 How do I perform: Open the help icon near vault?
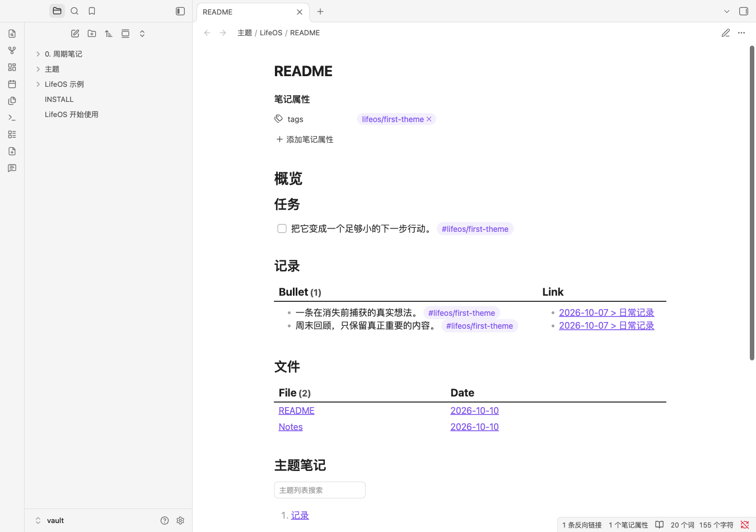(165, 520)
